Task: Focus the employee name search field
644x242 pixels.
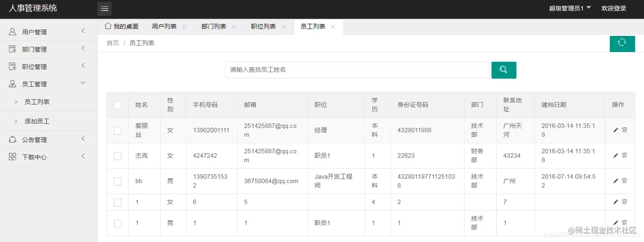Action: point(357,70)
